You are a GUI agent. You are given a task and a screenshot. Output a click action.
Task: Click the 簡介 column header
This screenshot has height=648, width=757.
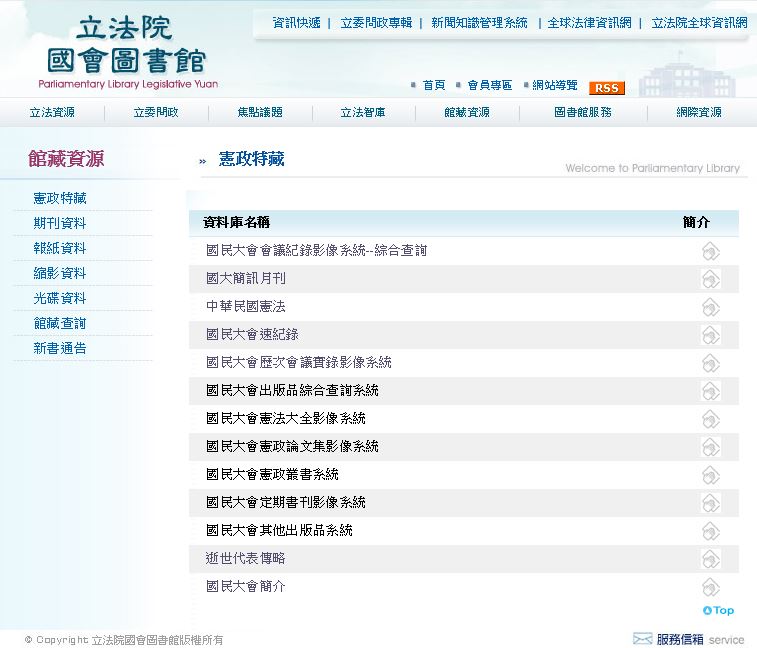696,223
